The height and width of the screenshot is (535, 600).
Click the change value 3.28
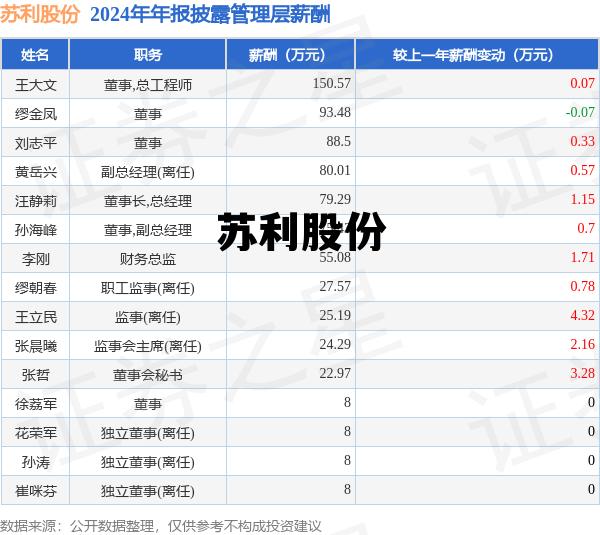point(582,373)
